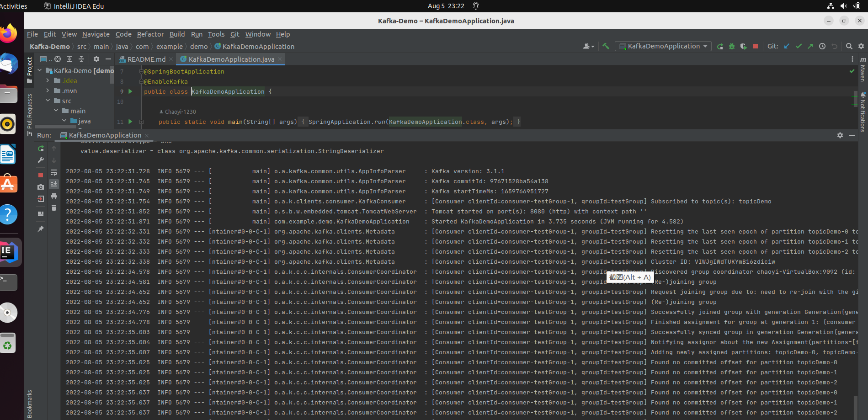Click run gutter arrow on line 9
868x420 pixels.
pos(130,91)
